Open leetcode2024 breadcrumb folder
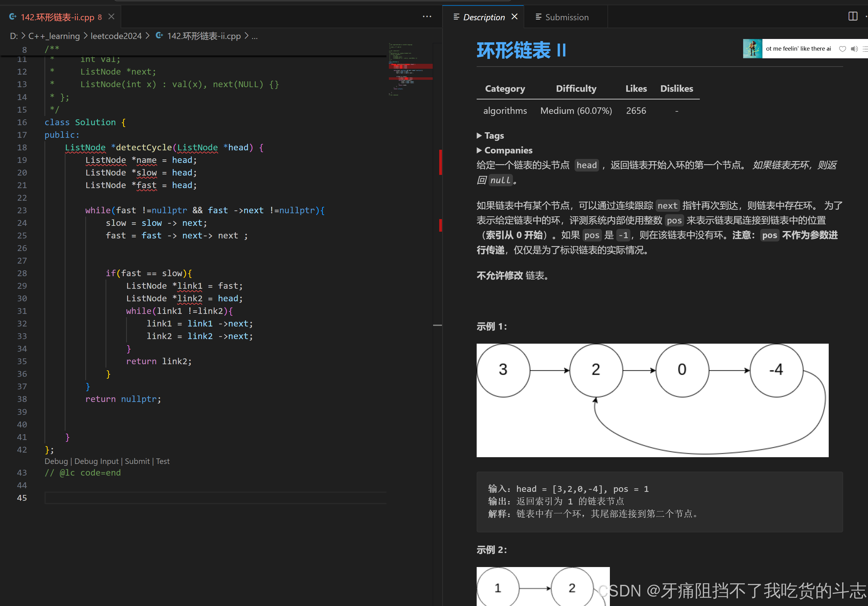 (116, 36)
